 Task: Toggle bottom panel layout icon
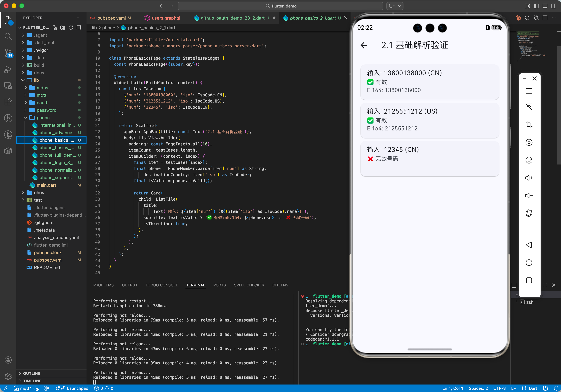545,6
